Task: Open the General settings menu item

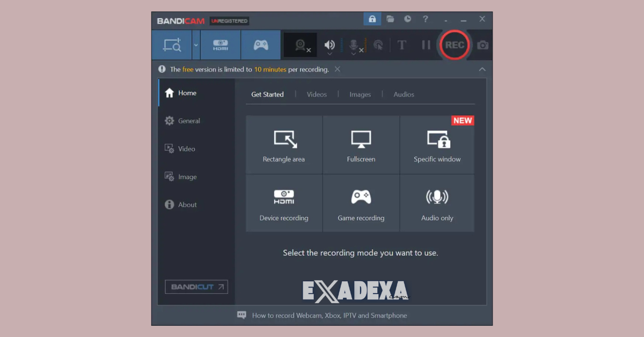Action: pyautogui.click(x=189, y=121)
